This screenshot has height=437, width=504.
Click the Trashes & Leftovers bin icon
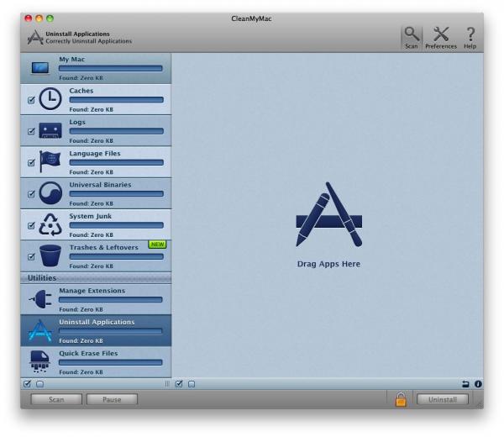(x=50, y=255)
